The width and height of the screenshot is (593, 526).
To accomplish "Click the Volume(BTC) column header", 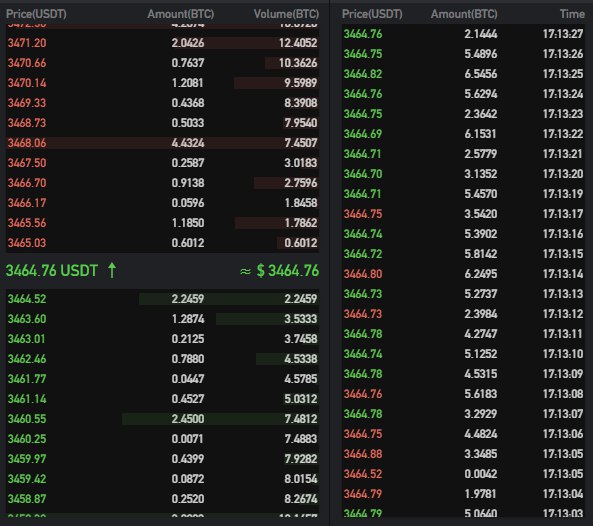I will click(x=286, y=14).
